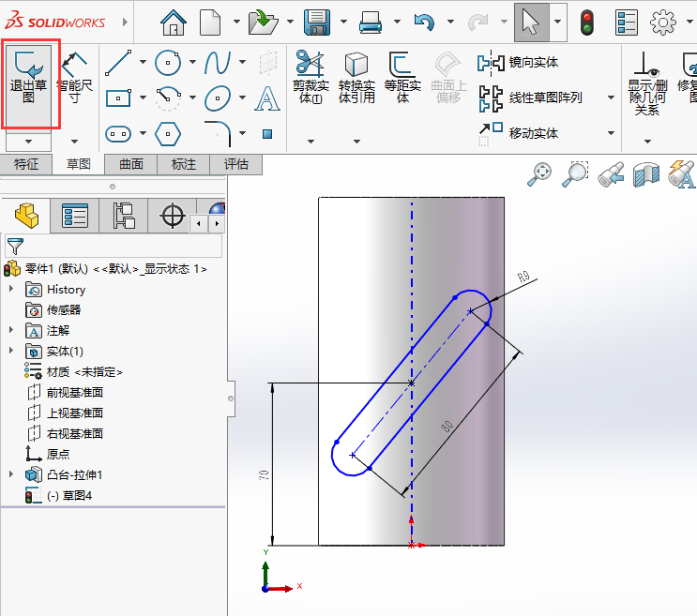Open the Rectangle tool dropdown arrow
Image resolution: width=697 pixels, height=616 pixels.
(143, 98)
